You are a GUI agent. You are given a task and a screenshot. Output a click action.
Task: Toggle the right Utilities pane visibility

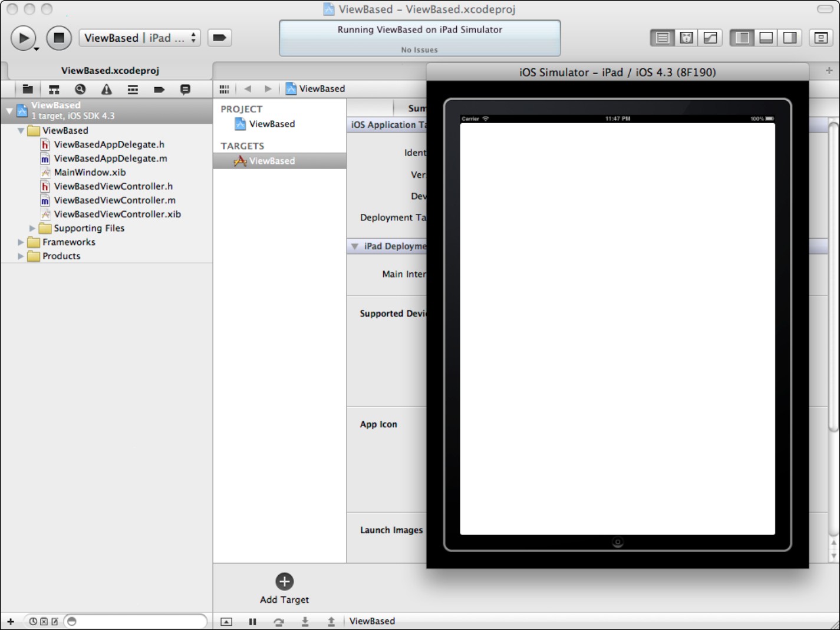(x=790, y=38)
